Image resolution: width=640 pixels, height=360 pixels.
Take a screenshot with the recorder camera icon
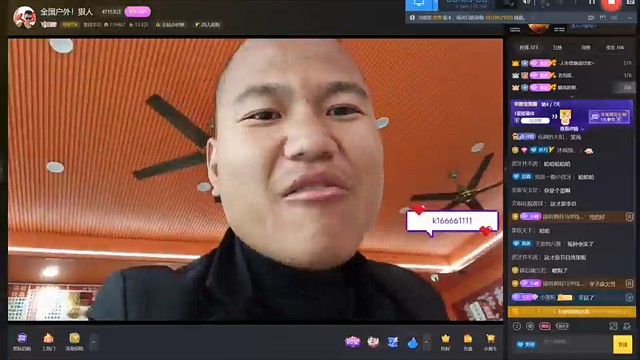[630, 2]
